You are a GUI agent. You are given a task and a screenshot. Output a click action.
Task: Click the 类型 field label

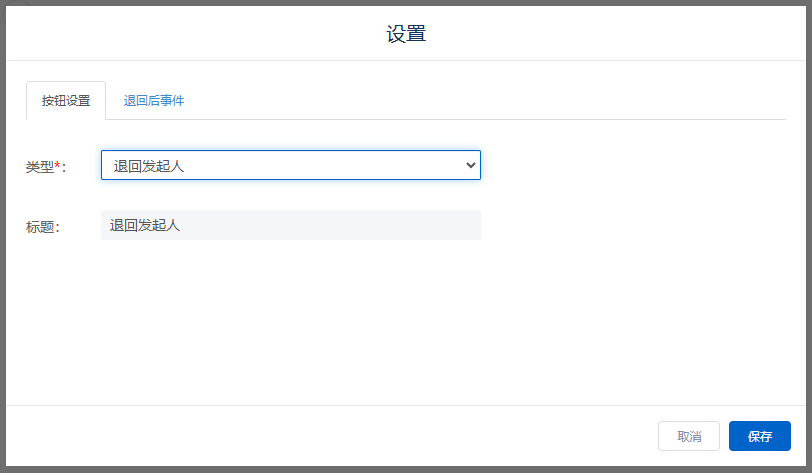39,167
